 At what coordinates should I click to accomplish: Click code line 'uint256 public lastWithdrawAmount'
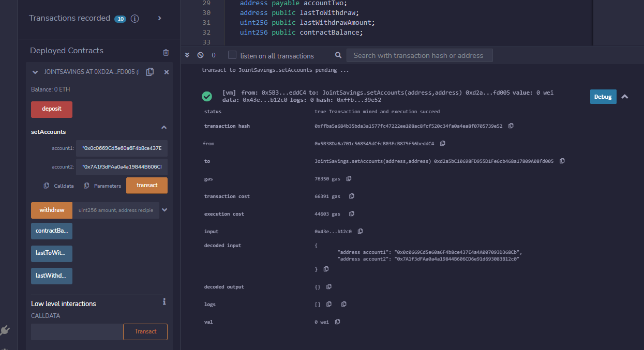click(307, 22)
